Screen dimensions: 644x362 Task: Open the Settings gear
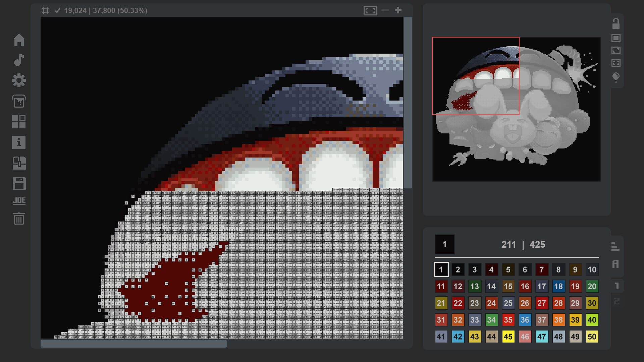pyautogui.click(x=19, y=80)
